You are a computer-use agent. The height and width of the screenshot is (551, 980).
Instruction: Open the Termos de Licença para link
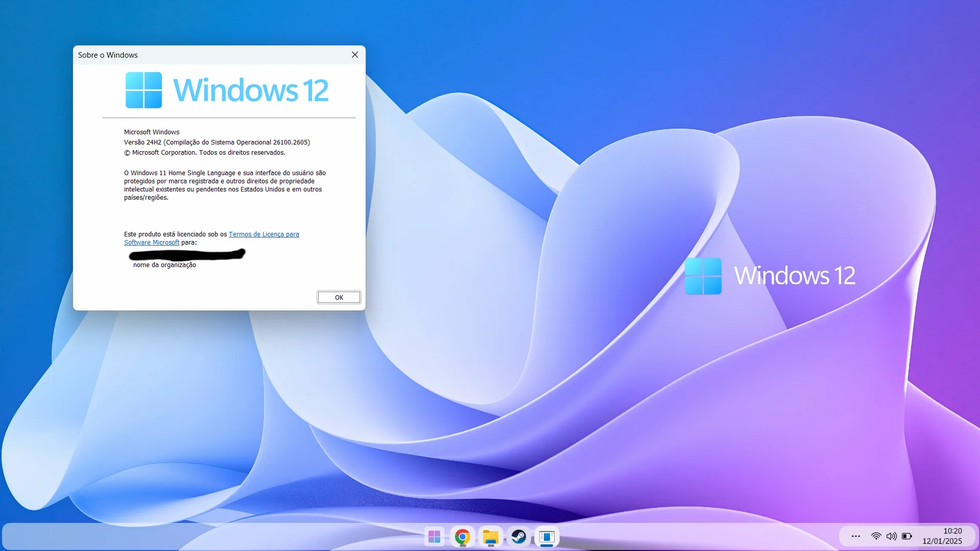pos(264,234)
